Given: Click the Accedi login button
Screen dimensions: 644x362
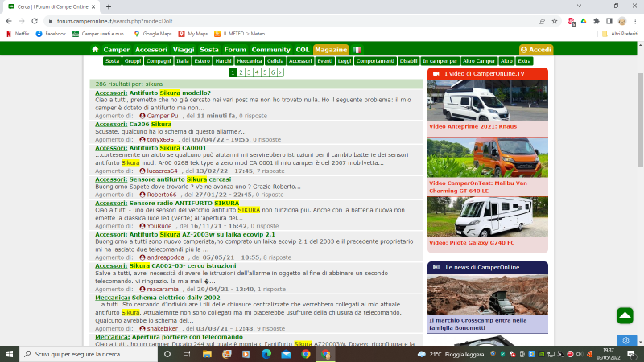Looking at the screenshot, I should [536, 50].
